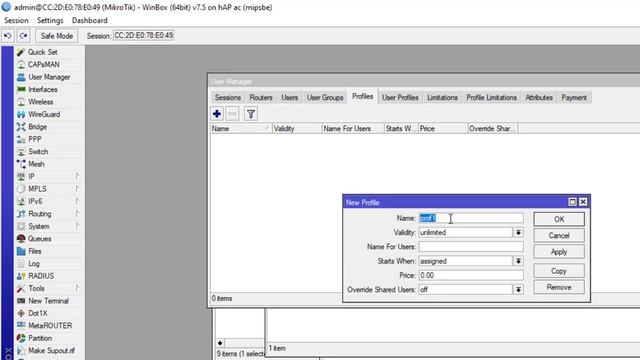Open the Dashboard menu
Image resolution: width=640 pixels, height=360 pixels.
[89, 20]
